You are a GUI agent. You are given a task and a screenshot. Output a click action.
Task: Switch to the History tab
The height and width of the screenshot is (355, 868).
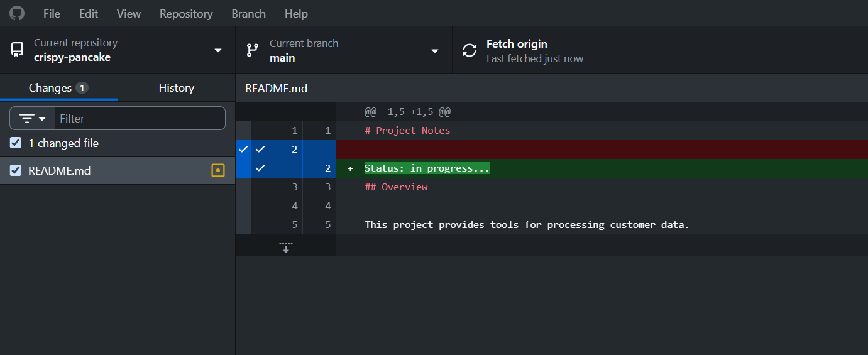(x=177, y=88)
